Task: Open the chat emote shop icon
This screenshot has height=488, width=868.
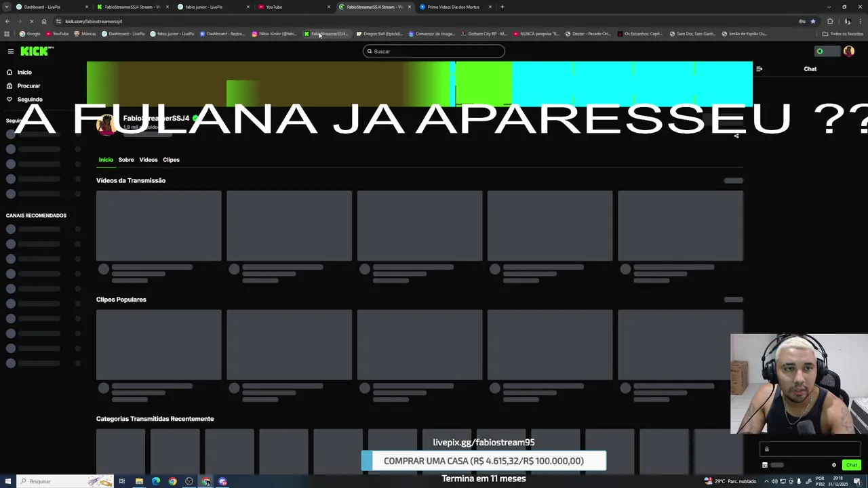Action: click(x=765, y=465)
